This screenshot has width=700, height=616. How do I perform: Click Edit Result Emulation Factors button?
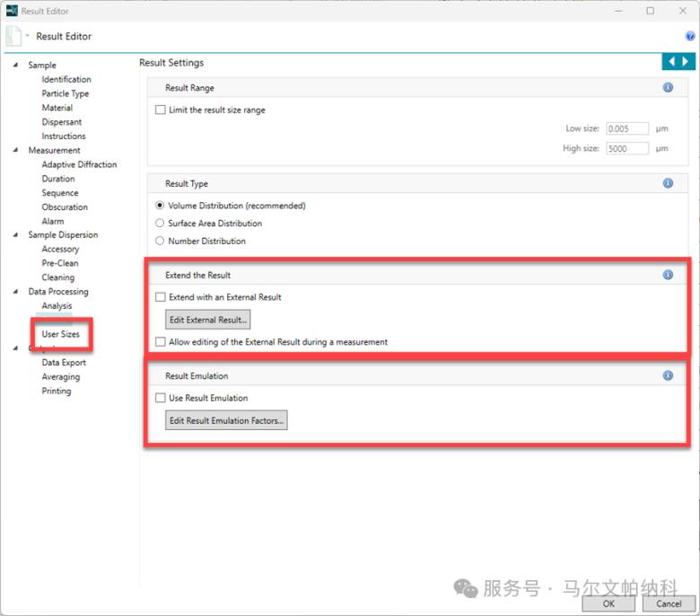(226, 420)
